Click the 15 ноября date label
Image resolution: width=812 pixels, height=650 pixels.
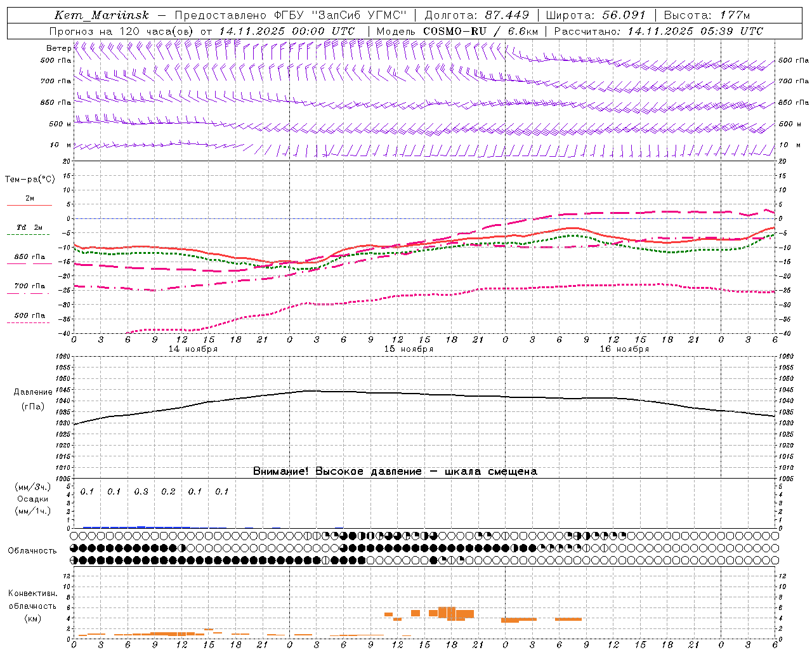tap(409, 349)
